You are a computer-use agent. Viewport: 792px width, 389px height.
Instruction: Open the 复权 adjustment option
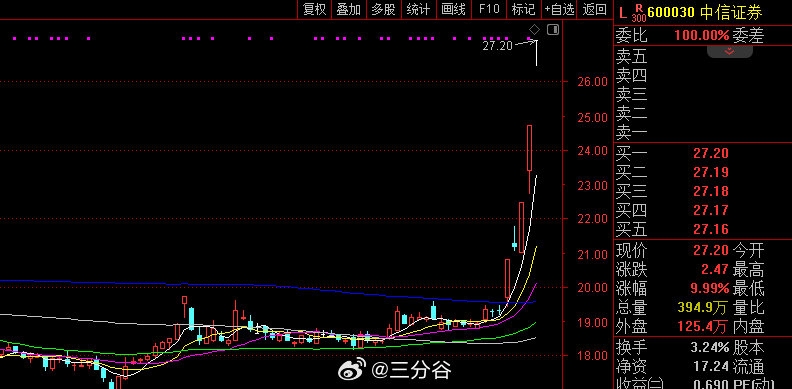[314, 9]
